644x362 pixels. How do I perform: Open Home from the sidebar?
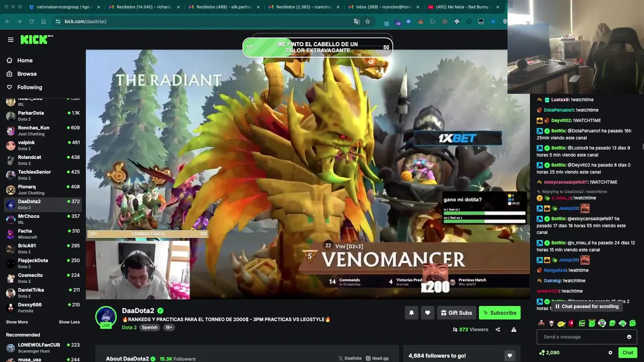coord(25,60)
